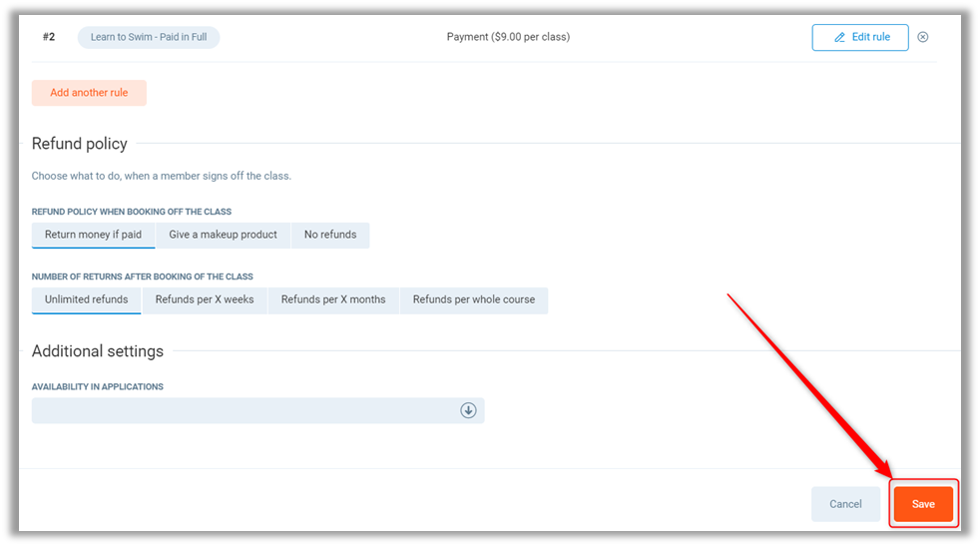Click the Payment ($9.00 per class) text
Image resolution: width=980 pixels, height=546 pixels.
[x=508, y=37]
